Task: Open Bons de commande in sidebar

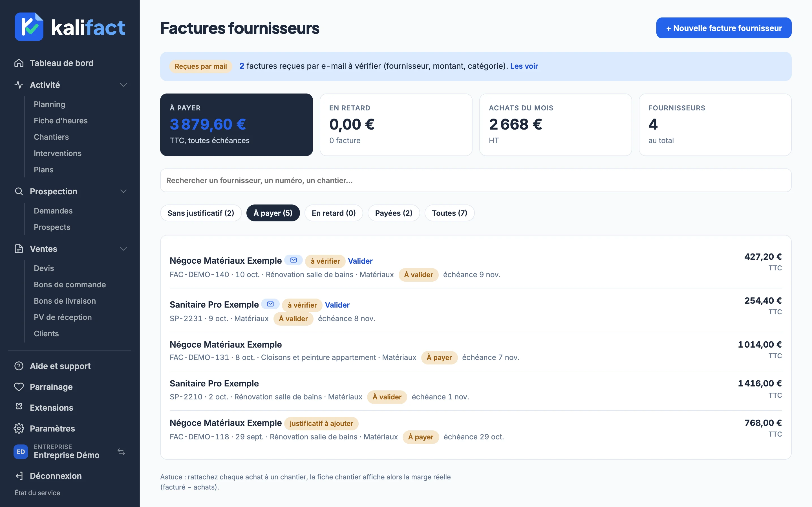Action: [x=70, y=284]
